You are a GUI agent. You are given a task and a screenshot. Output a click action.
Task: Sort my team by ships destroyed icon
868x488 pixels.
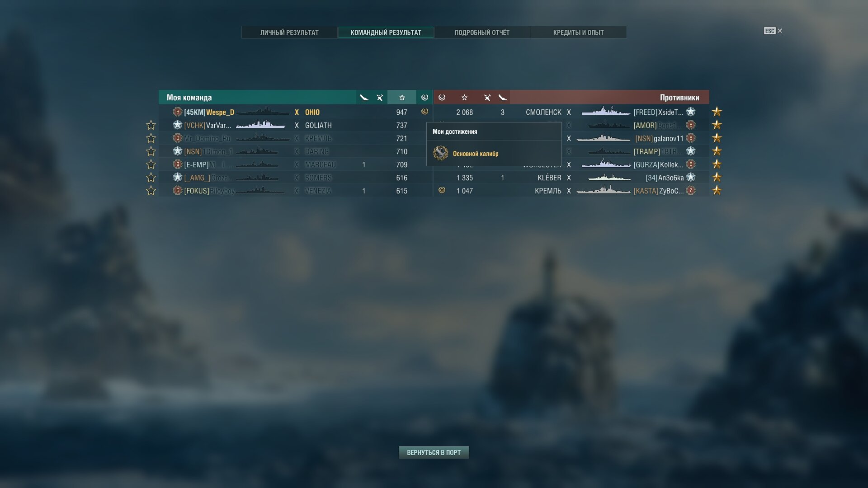(380, 98)
